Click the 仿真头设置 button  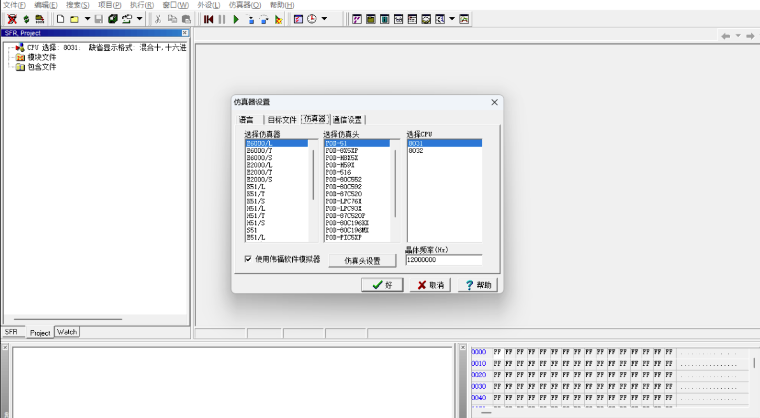[363, 260]
